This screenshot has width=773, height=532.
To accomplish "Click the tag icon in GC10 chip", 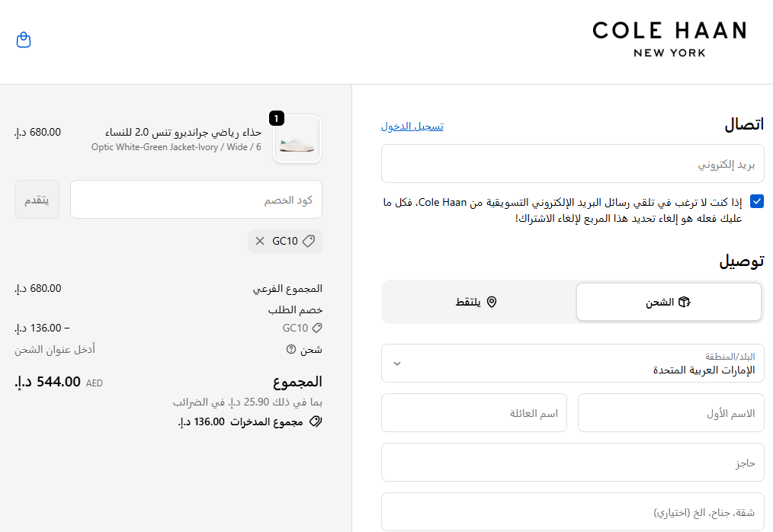I will pos(309,241).
